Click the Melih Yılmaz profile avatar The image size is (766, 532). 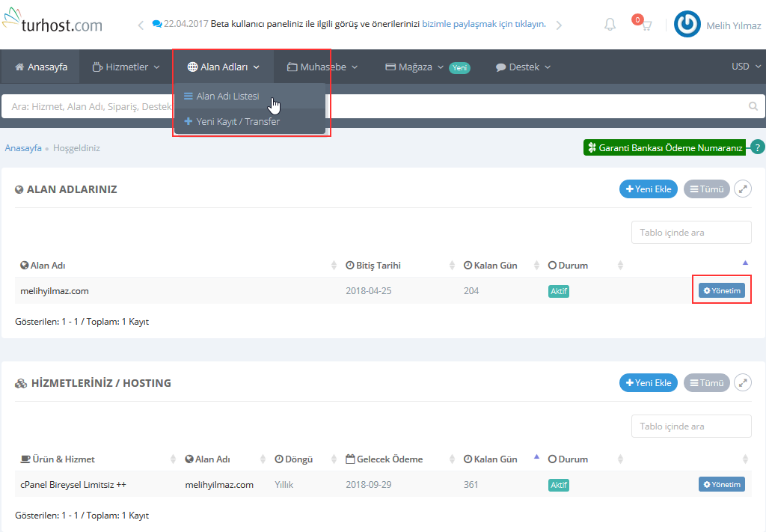[687, 25]
